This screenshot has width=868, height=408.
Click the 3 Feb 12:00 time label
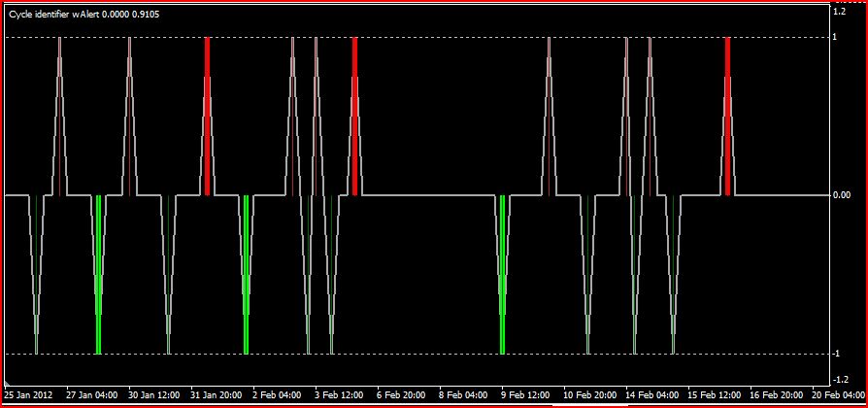click(340, 395)
